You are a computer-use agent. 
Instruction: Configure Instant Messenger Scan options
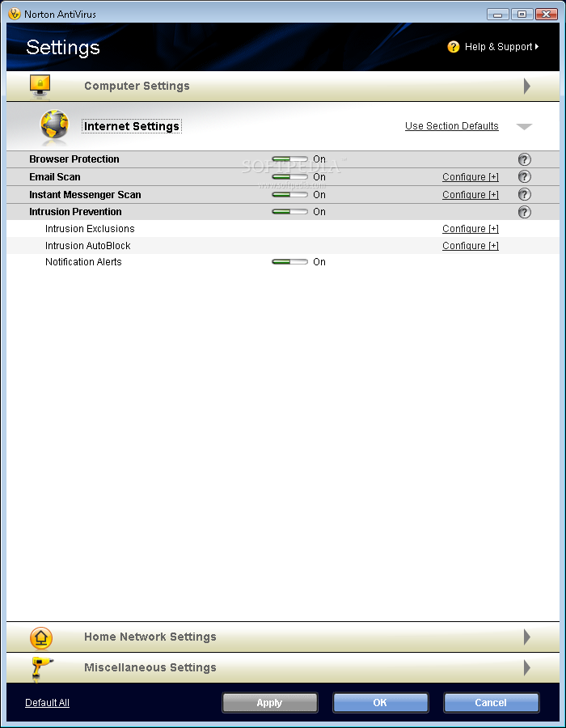471,194
